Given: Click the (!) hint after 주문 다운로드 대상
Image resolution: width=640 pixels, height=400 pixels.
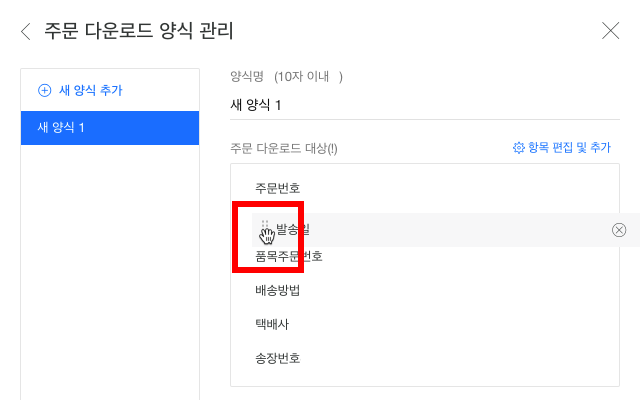Looking at the screenshot, I should (x=332, y=148).
